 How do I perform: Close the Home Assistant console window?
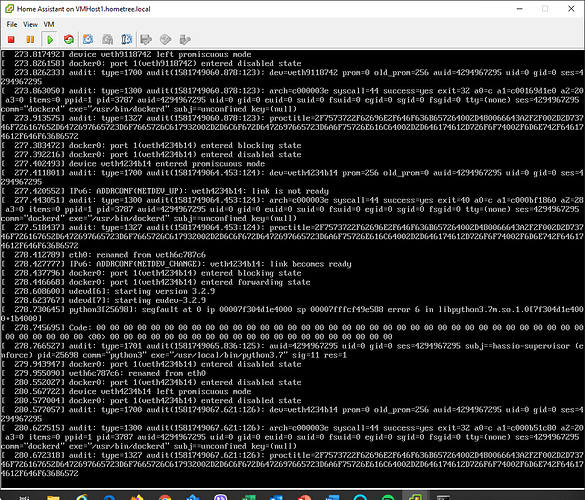(571, 9)
